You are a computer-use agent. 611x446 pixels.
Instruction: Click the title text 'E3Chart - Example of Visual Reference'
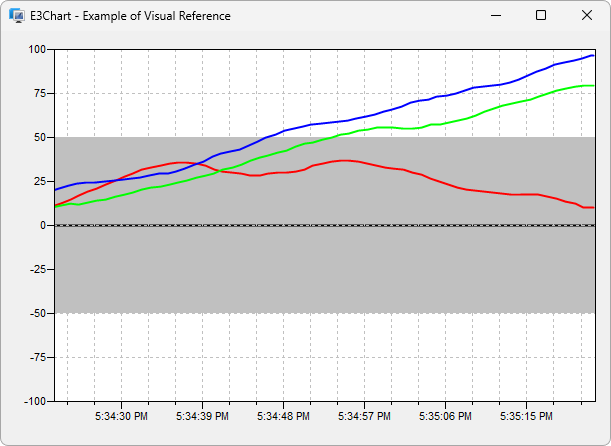(x=130, y=16)
